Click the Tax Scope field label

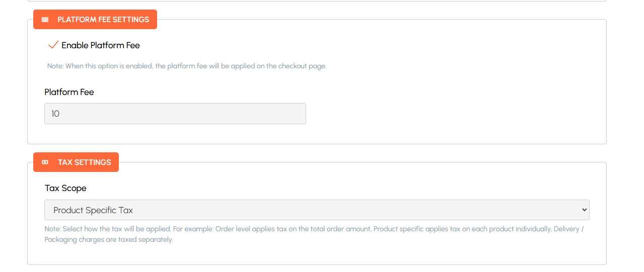(65, 188)
